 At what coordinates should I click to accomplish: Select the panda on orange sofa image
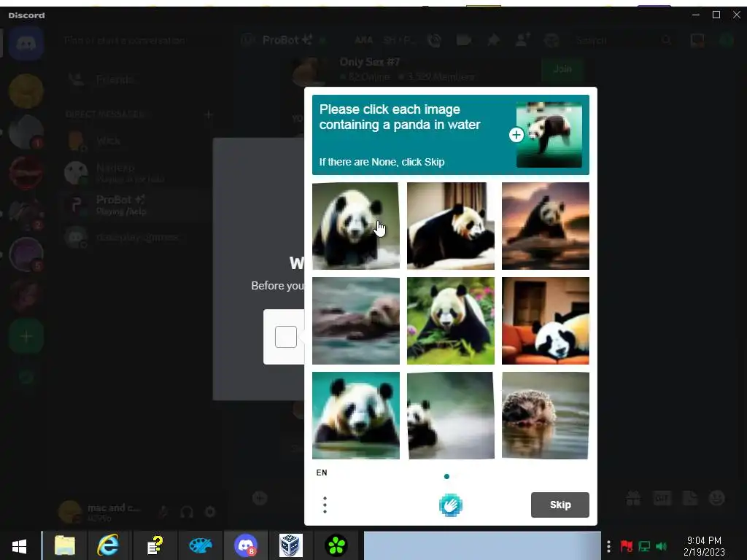point(546,321)
